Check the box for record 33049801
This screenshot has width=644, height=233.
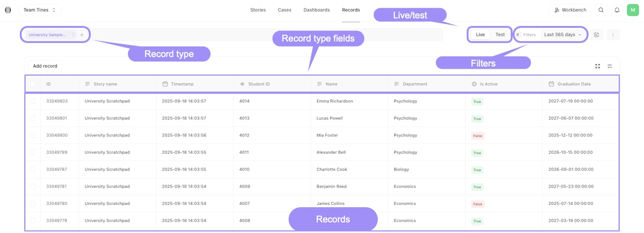coord(33,118)
